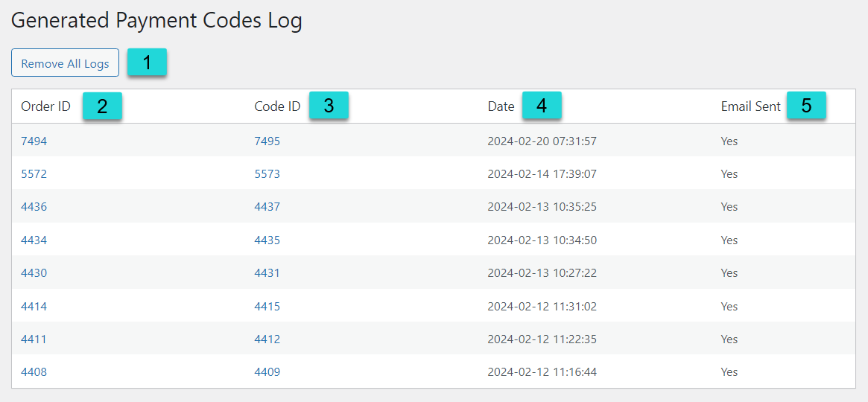The width and height of the screenshot is (868, 402).
Task: Select the Order ID column header
Action: [x=46, y=106]
